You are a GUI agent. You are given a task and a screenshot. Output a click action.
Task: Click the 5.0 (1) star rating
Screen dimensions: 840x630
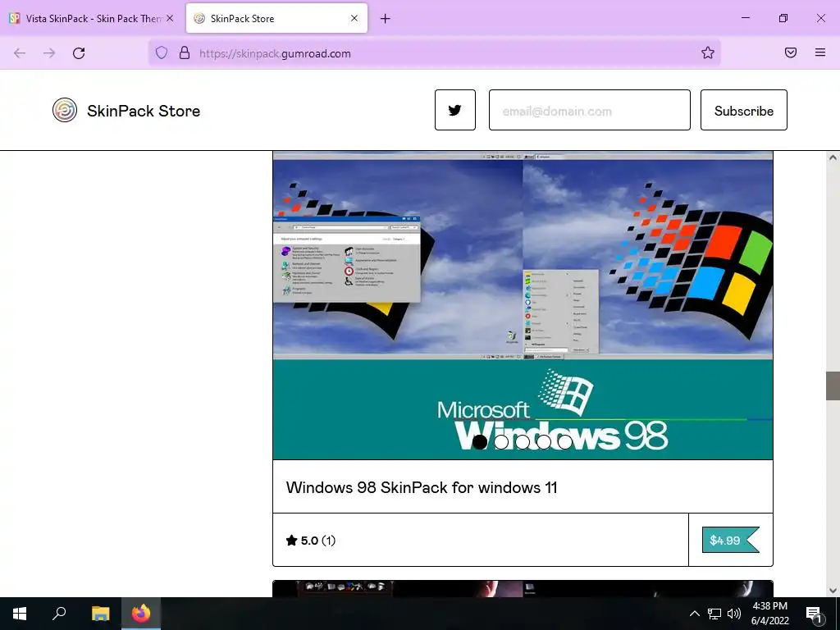311,541
